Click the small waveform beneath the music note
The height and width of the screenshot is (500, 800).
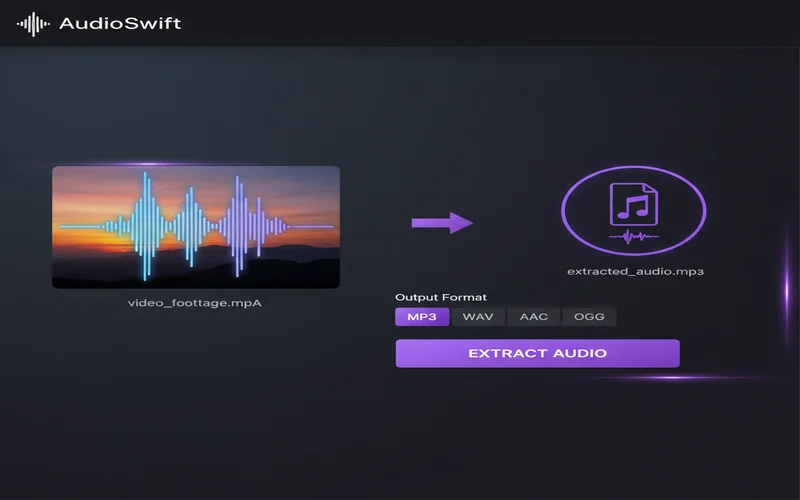tap(633, 237)
